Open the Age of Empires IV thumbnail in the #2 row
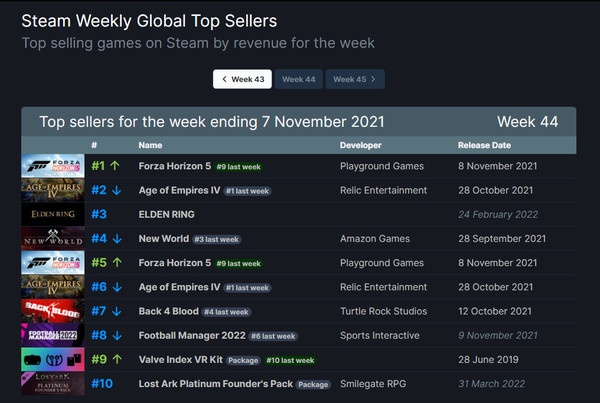The height and width of the screenshot is (403, 600). pos(53,190)
